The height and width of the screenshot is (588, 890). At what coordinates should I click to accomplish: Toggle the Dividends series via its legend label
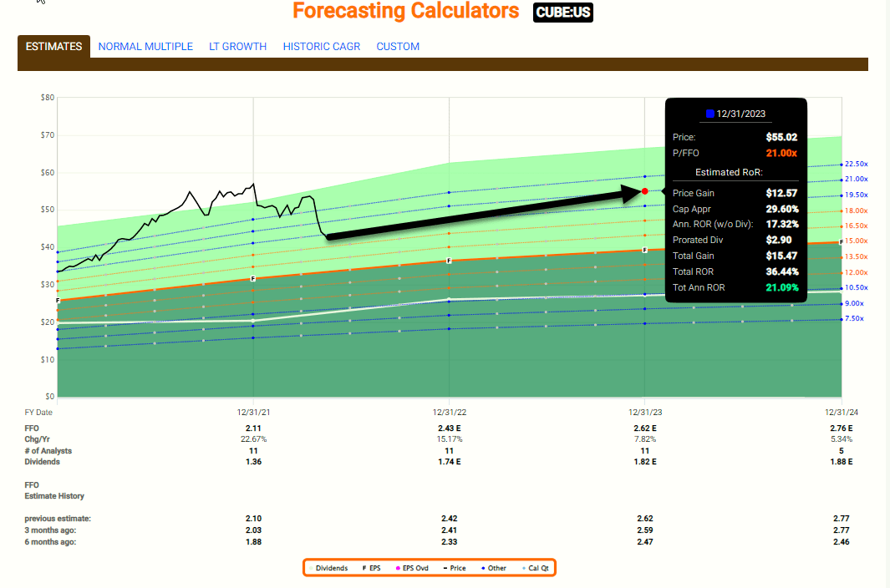[333, 568]
